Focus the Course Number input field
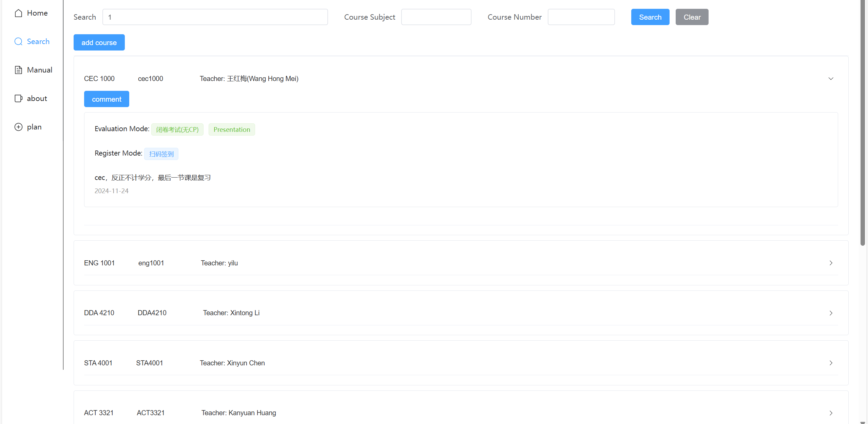Screen dimensions: 868x424 pyautogui.click(x=581, y=17)
